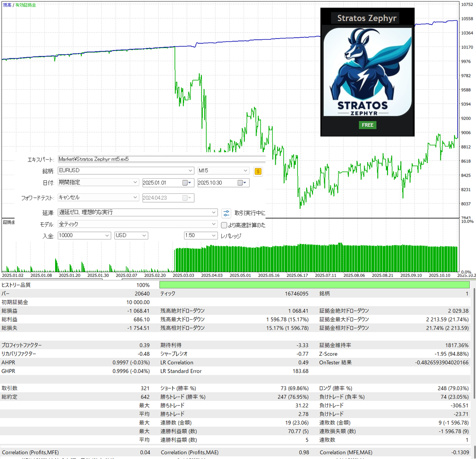Open the USD currency dropdown
The image size is (476, 459).
pyautogui.click(x=144, y=235)
